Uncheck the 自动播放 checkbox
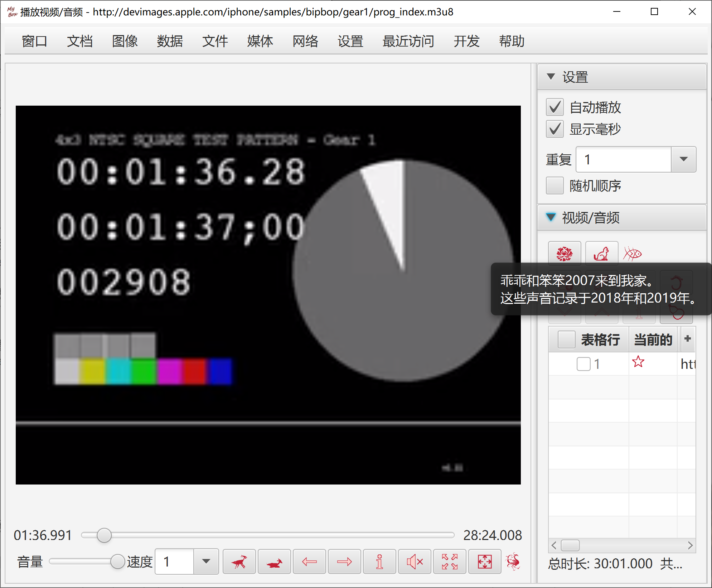The width and height of the screenshot is (712, 588). pyautogui.click(x=554, y=107)
